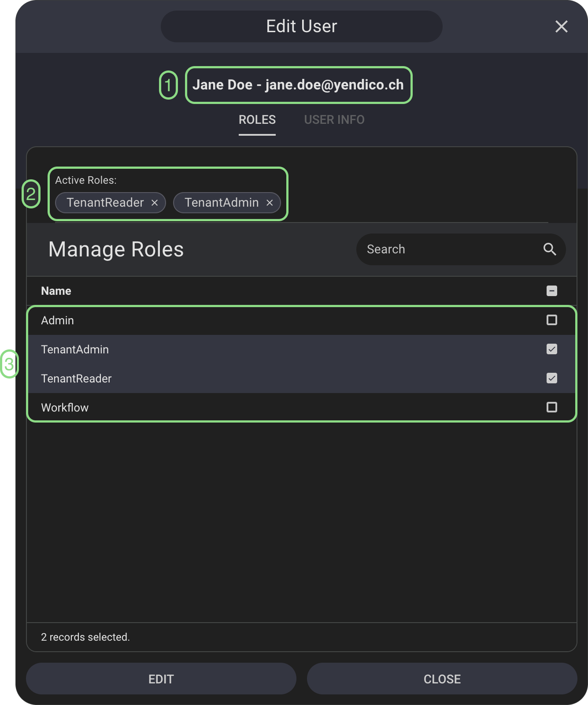
Task: Click the TenantAdmin chip label
Action: 222,203
